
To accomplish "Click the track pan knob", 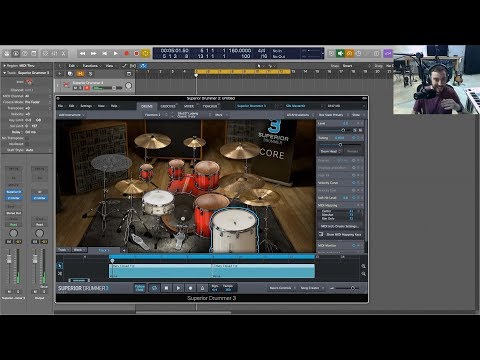I will pyautogui.click(x=128, y=86).
